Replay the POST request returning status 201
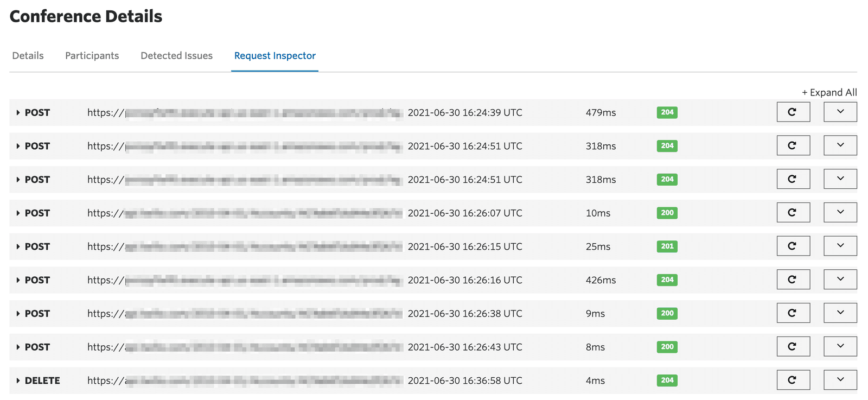Image resolution: width=868 pixels, height=400 pixels. coord(793,245)
